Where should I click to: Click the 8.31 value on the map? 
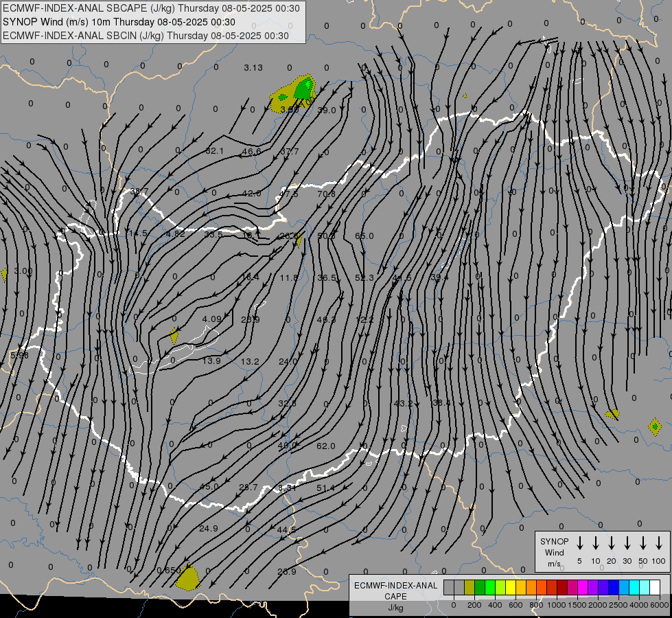click(x=287, y=488)
